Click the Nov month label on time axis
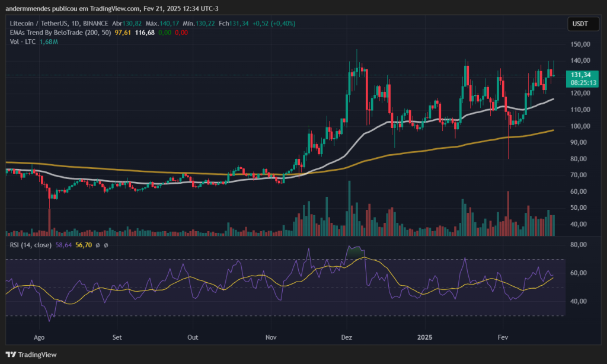The width and height of the screenshot is (607, 364). point(271,337)
